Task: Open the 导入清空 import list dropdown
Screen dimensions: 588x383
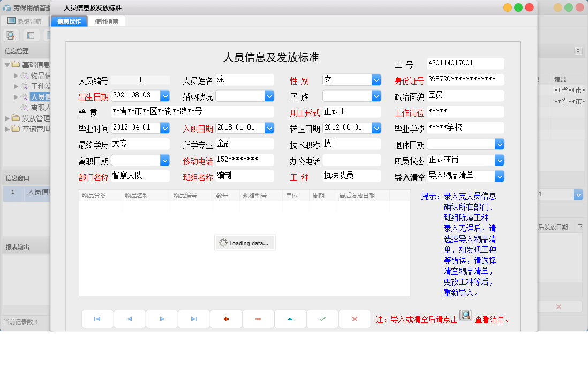Action: pyautogui.click(x=499, y=176)
